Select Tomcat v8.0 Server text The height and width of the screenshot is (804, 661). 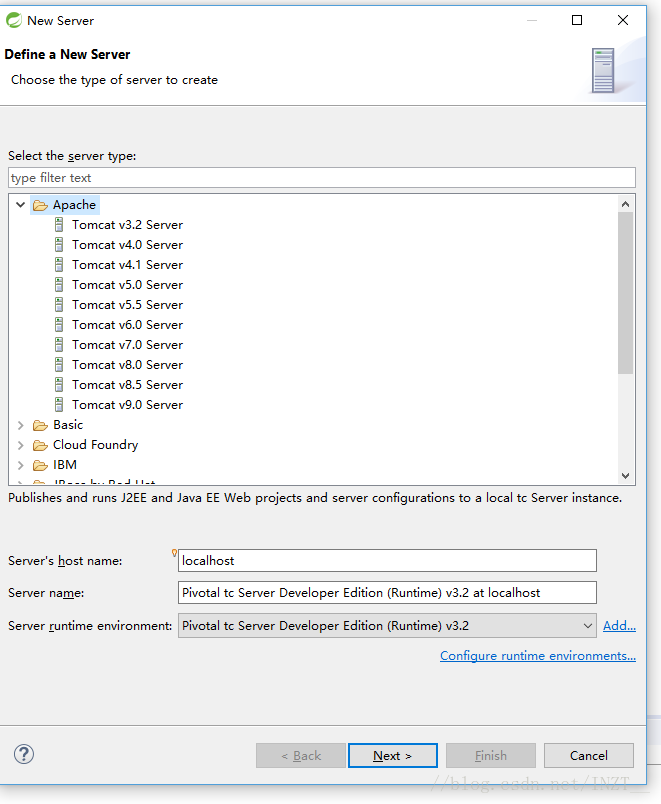click(127, 365)
